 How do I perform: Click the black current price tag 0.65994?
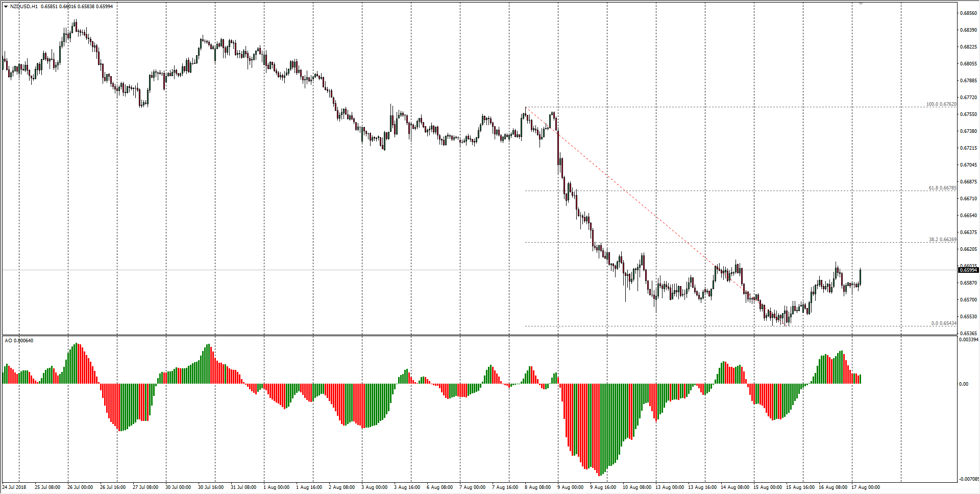(968, 270)
